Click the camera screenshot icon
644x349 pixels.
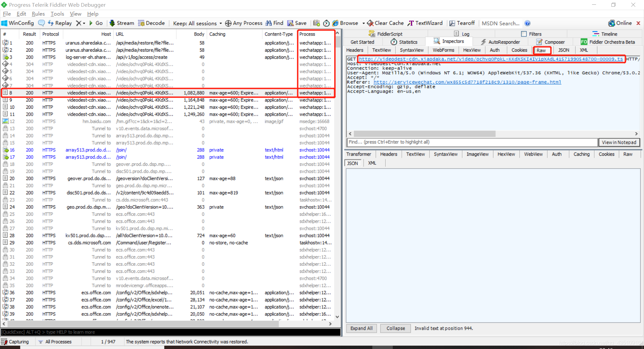tap(316, 23)
